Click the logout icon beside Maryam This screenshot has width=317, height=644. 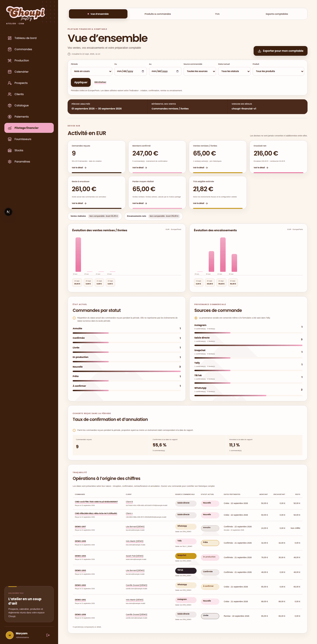[48, 635]
